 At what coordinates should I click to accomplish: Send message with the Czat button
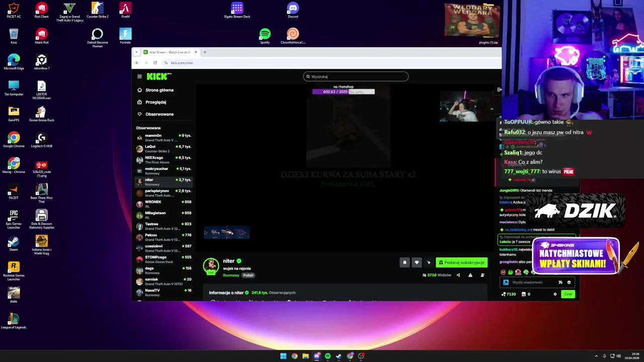(x=568, y=294)
